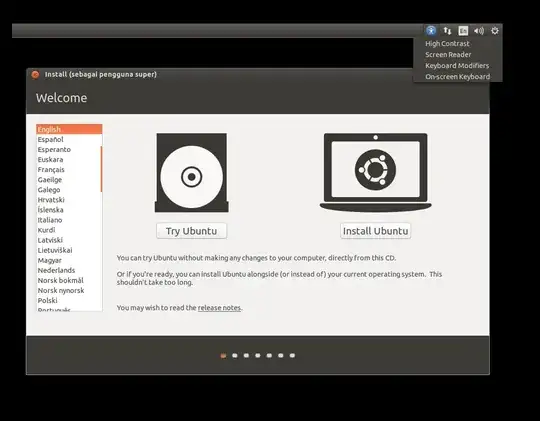The image size is (540, 421).
Task: Open the network connections indicator
Action: 447,31
